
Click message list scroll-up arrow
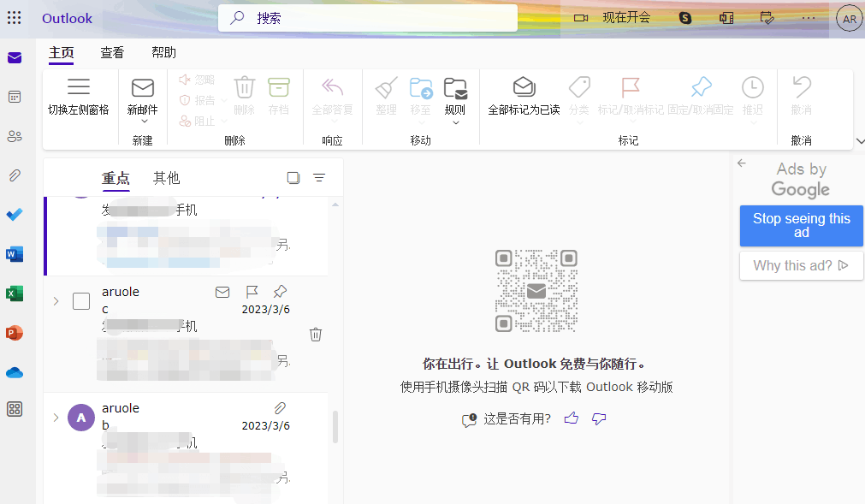pos(335,205)
